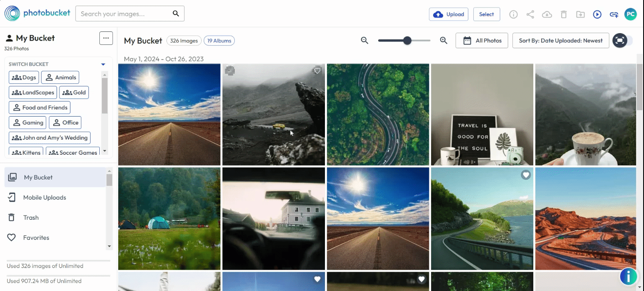Screen dimensions: 644x291
Task: Click the trash can icon in the top toolbar
Action: pos(564,14)
